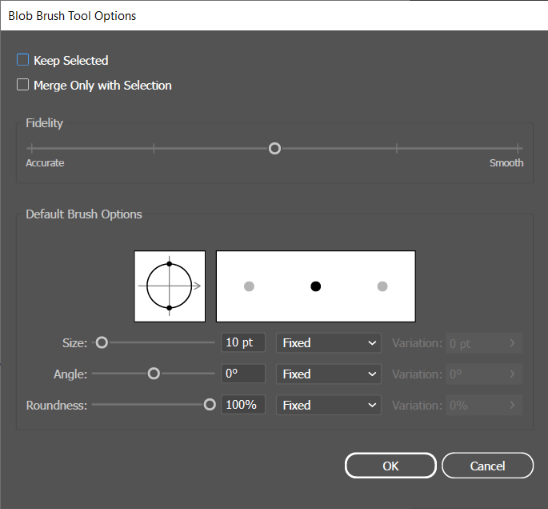Image resolution: width=548 pixels, height=509 pixels.
Task: Click the angle arrowhead in brush preview
Action: 197,286
